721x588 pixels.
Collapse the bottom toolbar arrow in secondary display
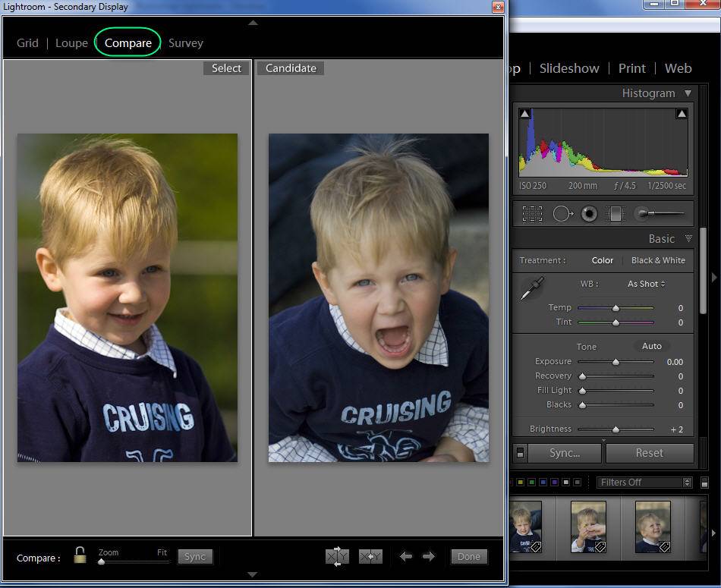click(x=253, y=574)
